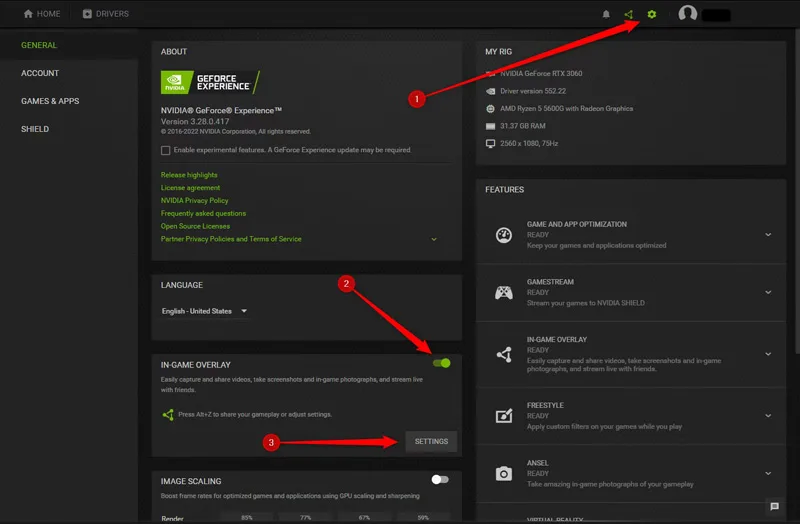Open the English - United States language dropdown
This screenshot has width=800, height=524.
click(205, 311)
